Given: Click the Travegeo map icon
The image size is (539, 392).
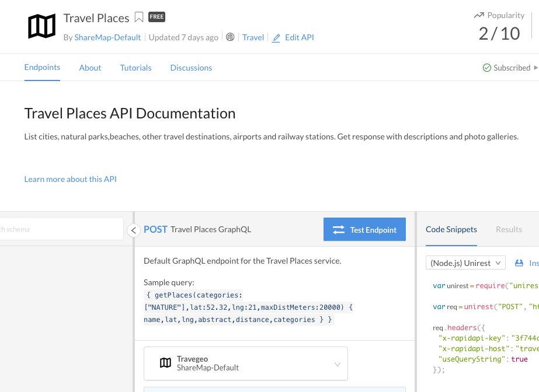Looking at the screenshot, I should pos(165,363).
